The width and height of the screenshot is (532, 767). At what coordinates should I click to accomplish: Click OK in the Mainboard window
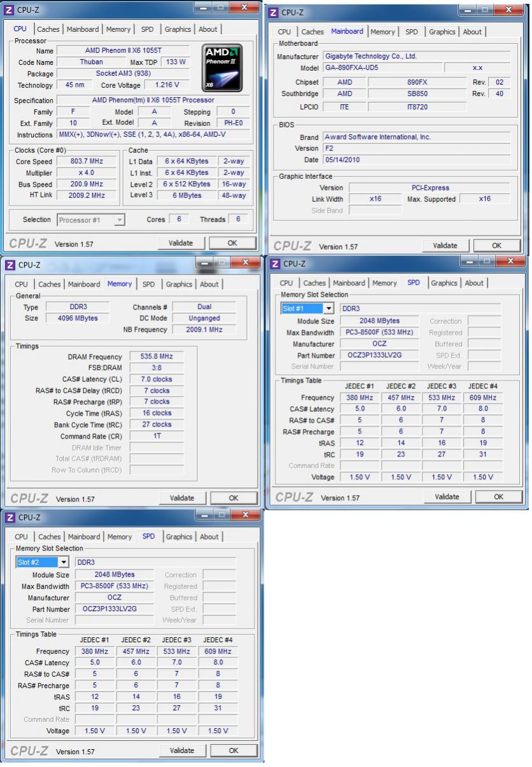[x=496, y=246]
